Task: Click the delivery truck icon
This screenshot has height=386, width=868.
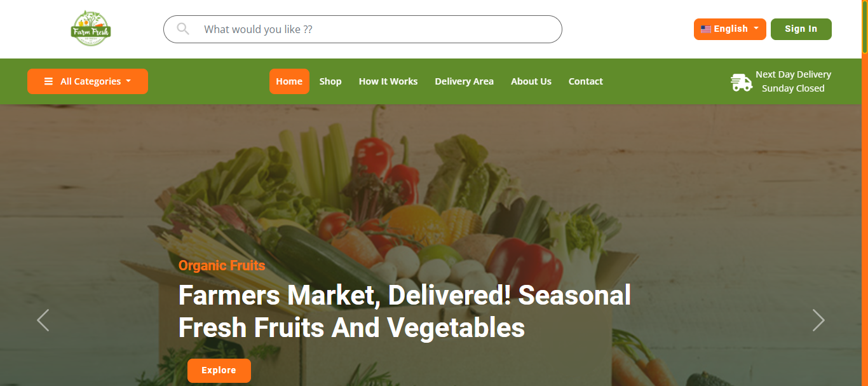Action: (x=741, y=82)
